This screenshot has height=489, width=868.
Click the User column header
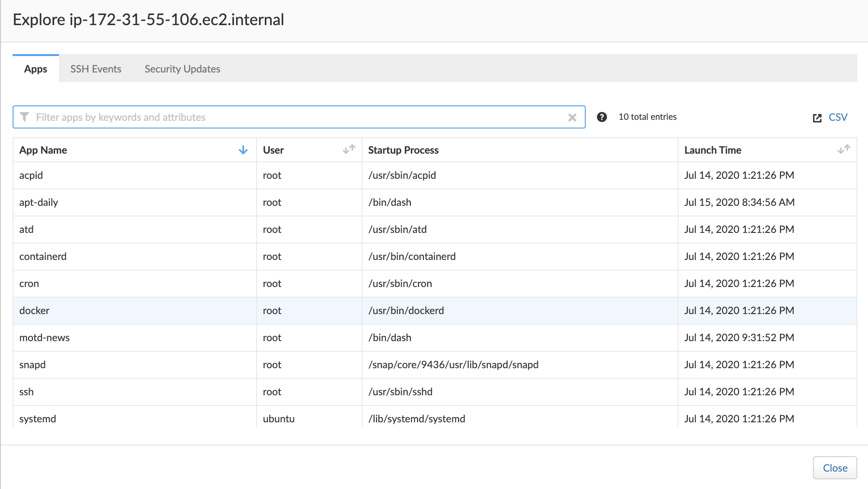pos(309,150)
